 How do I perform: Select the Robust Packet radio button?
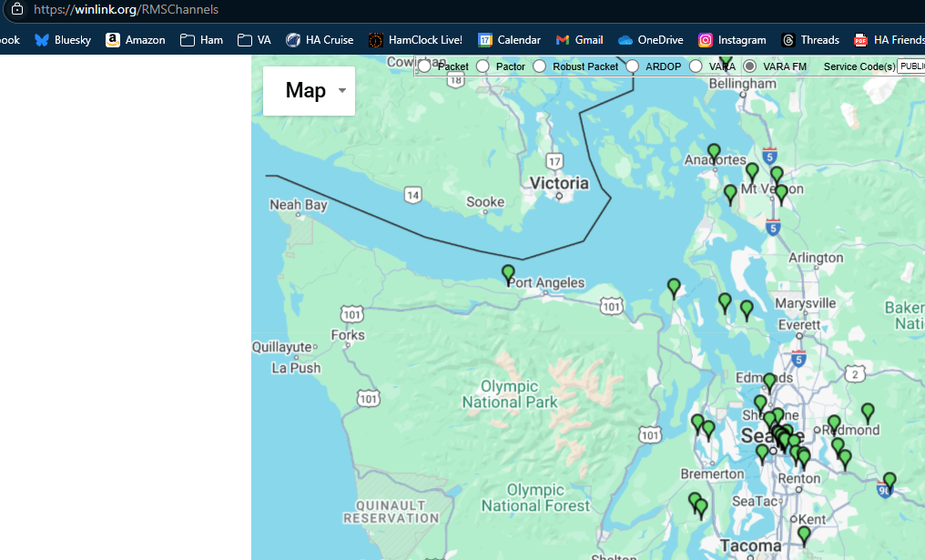coord(540,66)
